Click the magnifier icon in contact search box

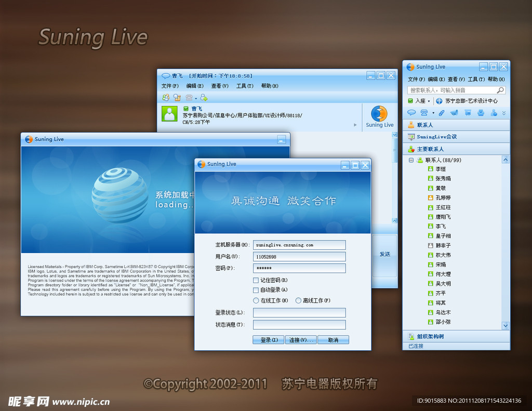(500, 90)
